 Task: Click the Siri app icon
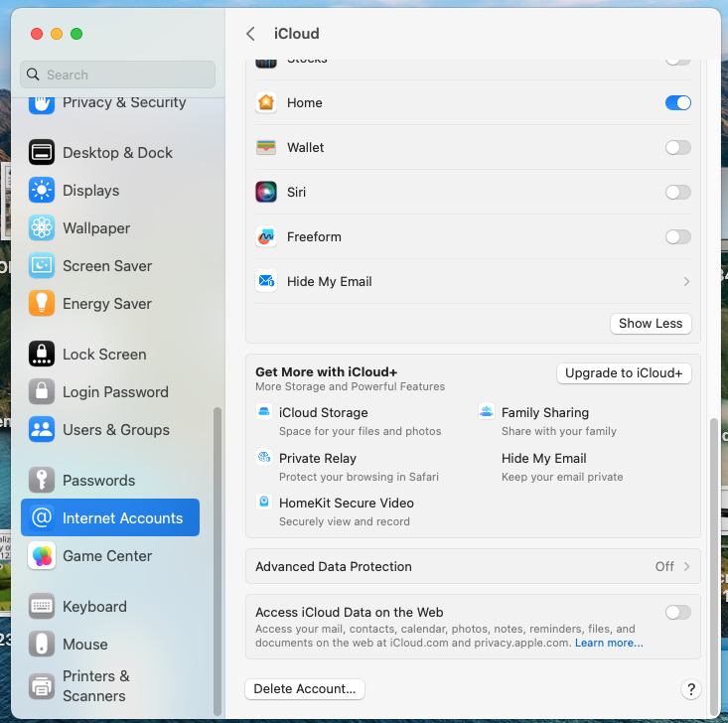click(x=266, y=192)
